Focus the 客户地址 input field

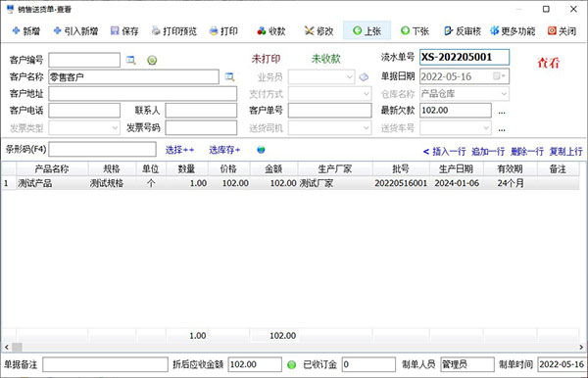142,94
